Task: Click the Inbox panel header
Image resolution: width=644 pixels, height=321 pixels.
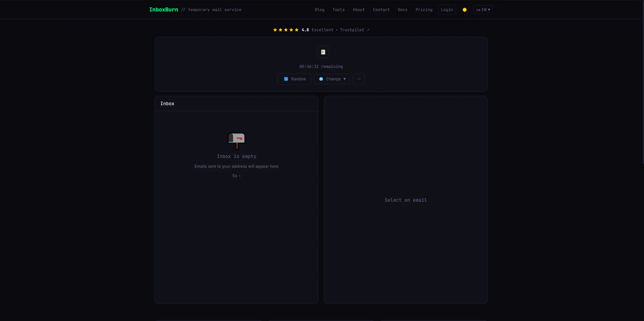Action: click(237, 104)
